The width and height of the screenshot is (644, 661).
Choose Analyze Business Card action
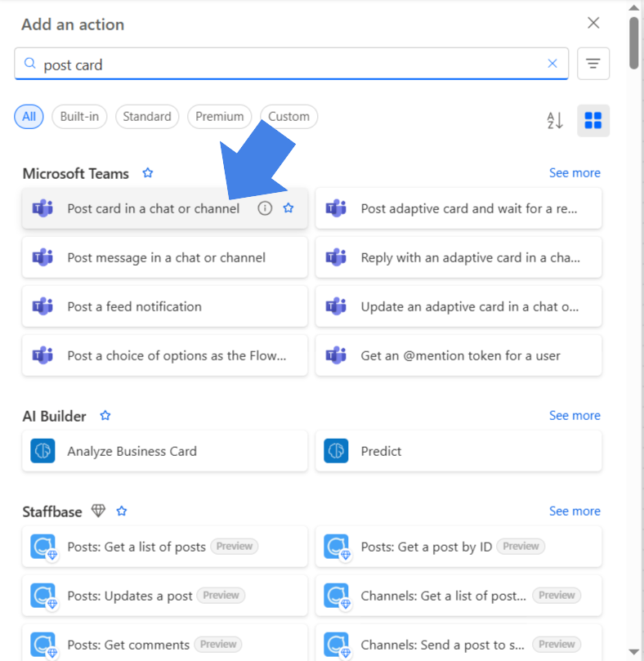click(x=164, y=451)
